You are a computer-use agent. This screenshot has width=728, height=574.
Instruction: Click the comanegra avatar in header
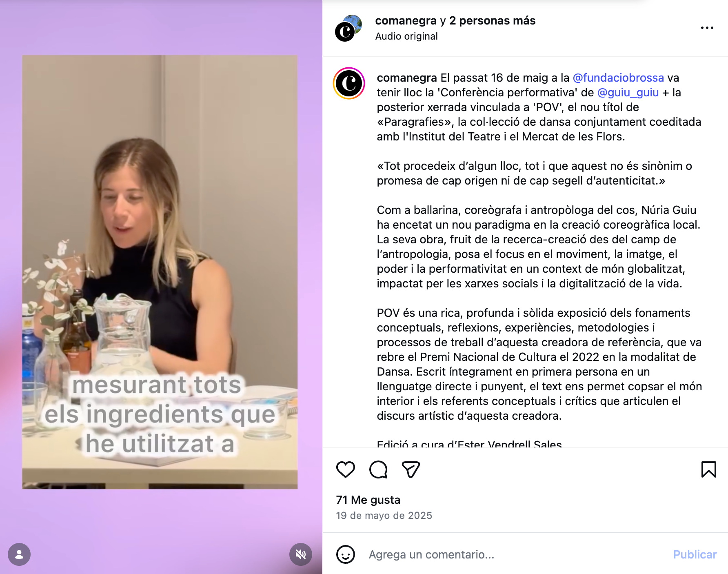(348, 28)
